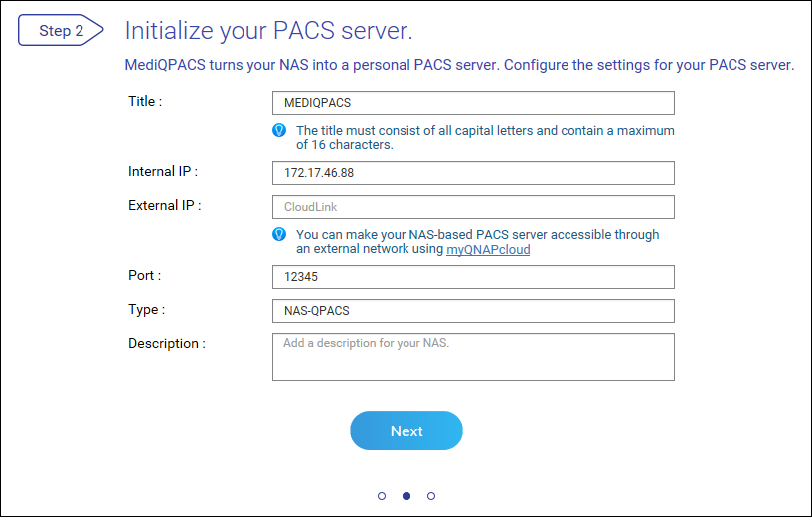Click the "Internal IP :" label

(163, 171)
